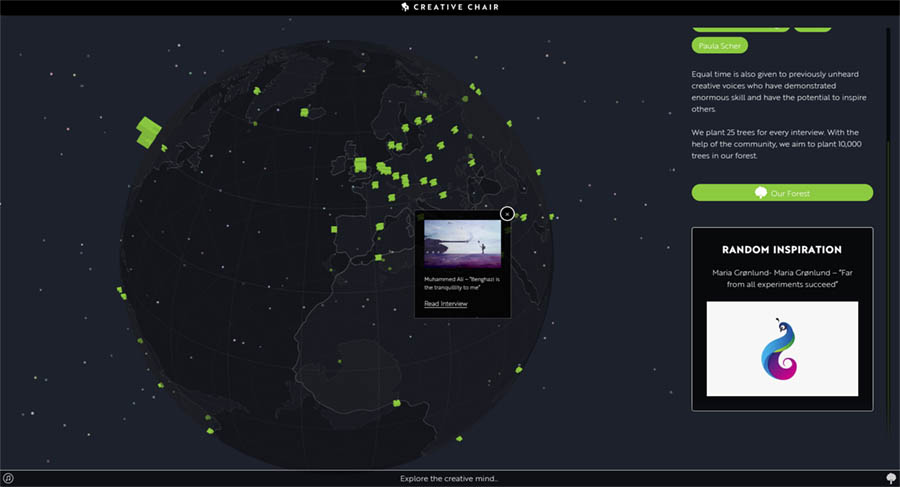Click the partially hidden green tag above Paula Scher
This screenshot has height=487, width=900.
(740, 27)
